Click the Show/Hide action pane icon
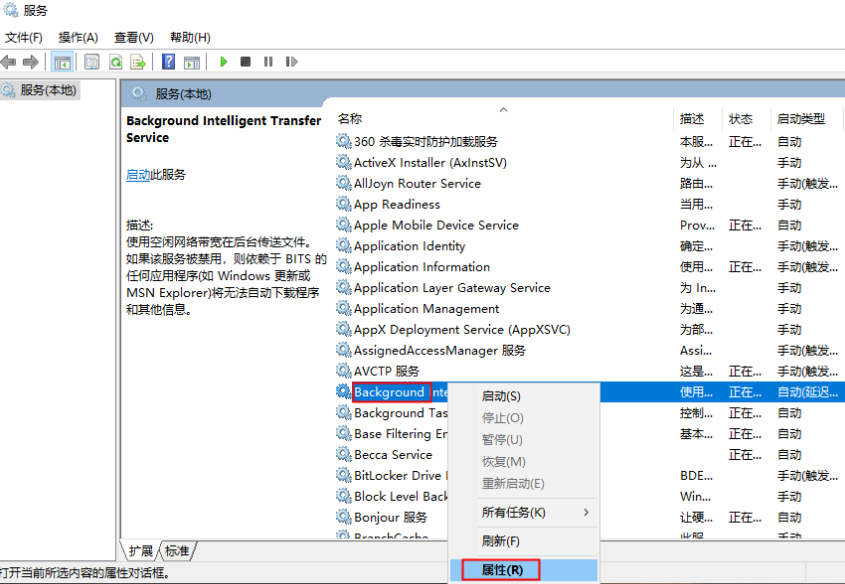845x584 pixels. [192, 62]
